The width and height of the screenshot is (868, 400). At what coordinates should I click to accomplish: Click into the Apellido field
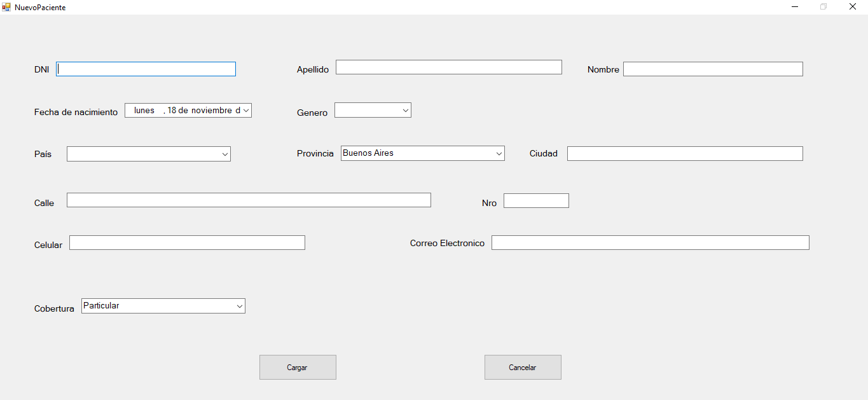[x=448, y=67]
